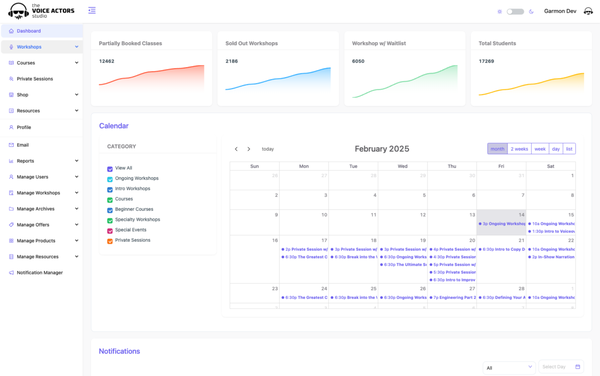Switch calendar to month view

coord(497,149)
